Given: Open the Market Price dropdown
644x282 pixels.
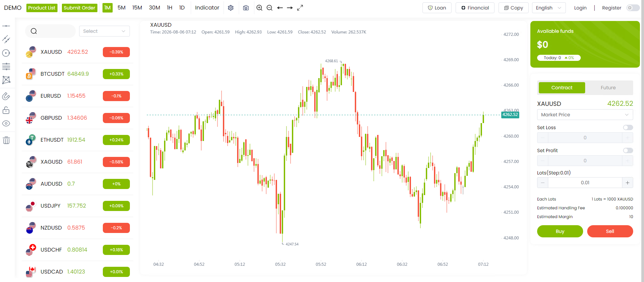Looking at the screenshot, I should (585, 115).
